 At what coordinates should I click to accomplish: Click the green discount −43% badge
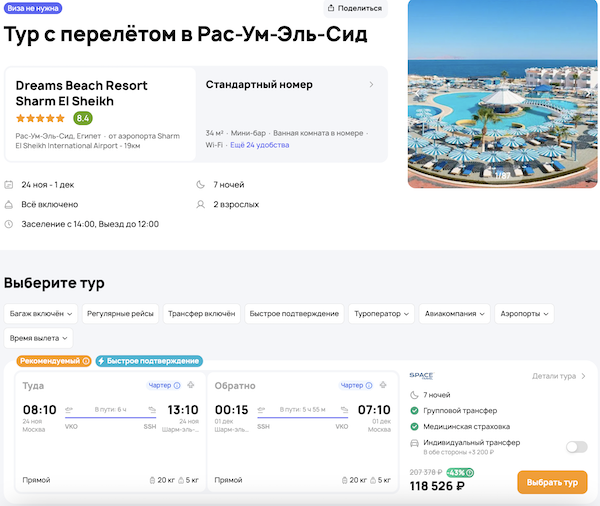(460, 472)
